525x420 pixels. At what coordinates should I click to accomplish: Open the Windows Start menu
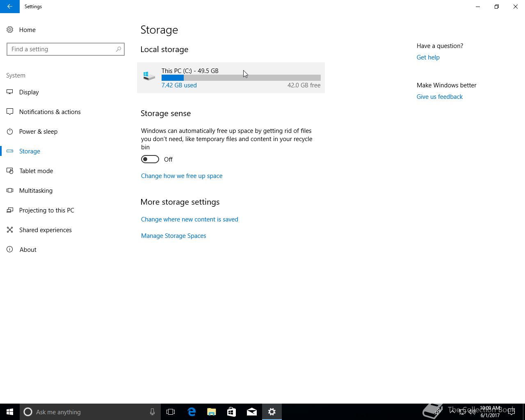[x=10, y=412]
